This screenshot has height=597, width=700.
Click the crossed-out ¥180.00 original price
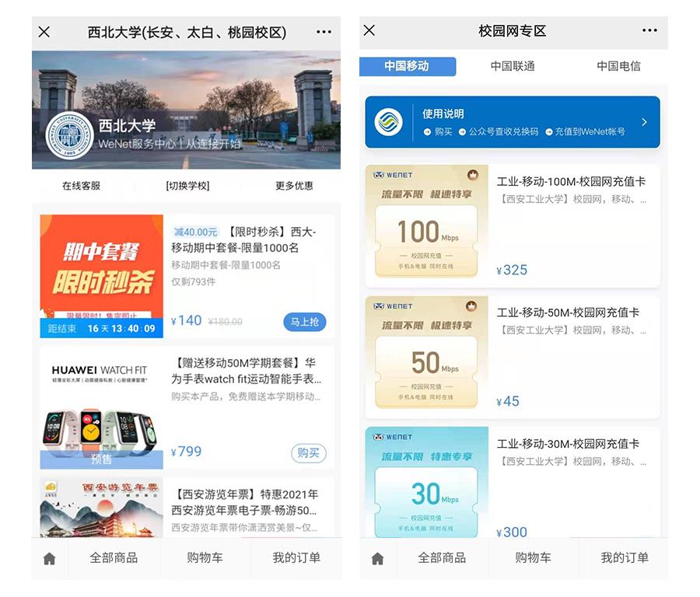pos(226,322)
